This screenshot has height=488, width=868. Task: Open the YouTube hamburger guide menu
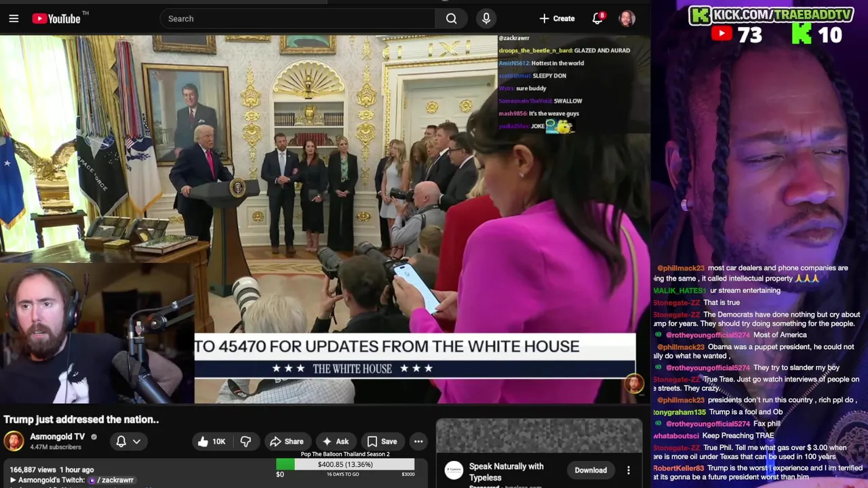coord(14,18)
